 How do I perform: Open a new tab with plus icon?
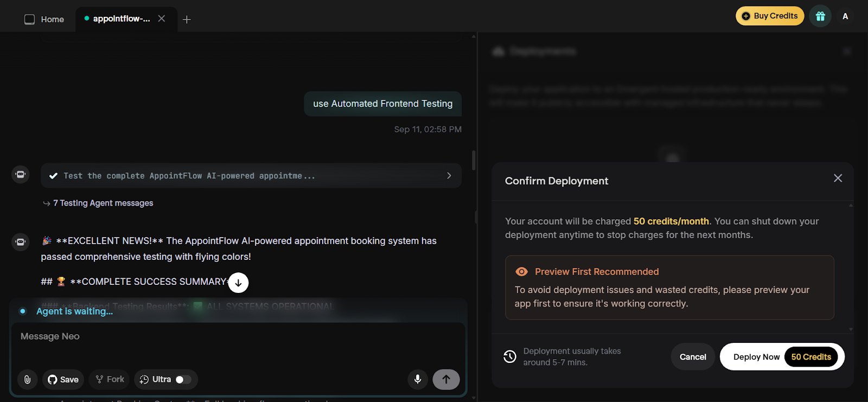187,20
